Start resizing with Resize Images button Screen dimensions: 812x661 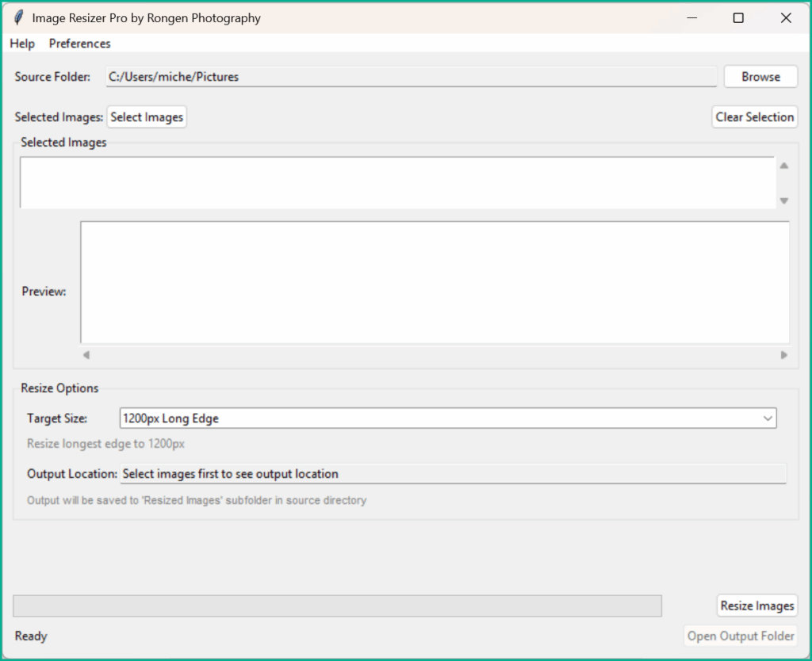(756, 606)
